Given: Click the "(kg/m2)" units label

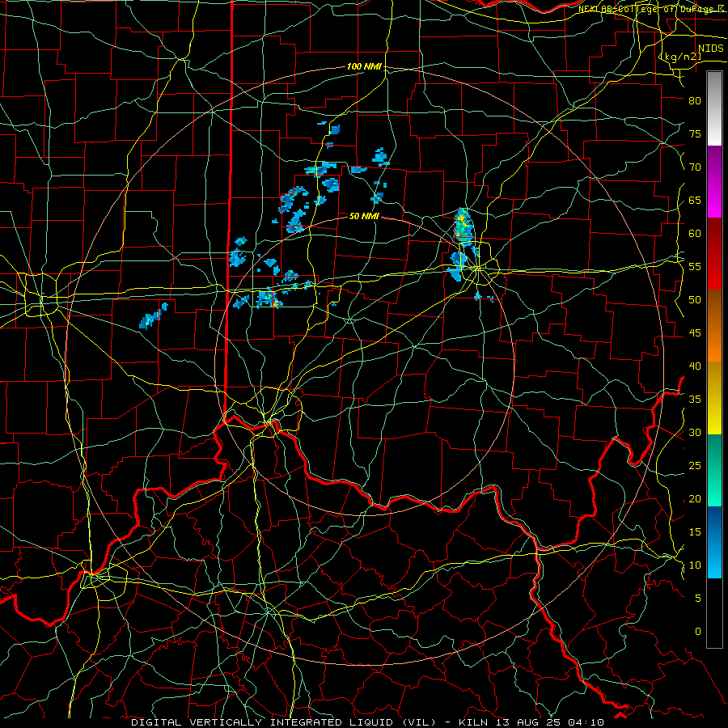Looking at the screenshot, I should pyautogui.click(x=679, y=57).
